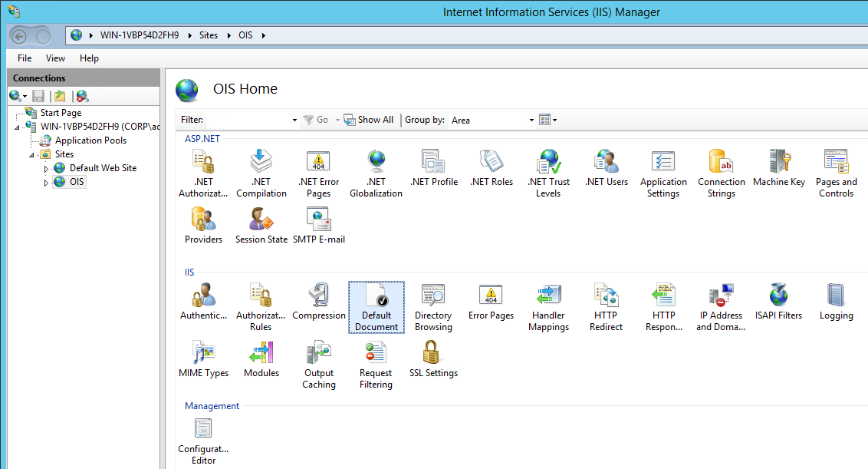Select Start Page in Connections tree

coord(61,113)
